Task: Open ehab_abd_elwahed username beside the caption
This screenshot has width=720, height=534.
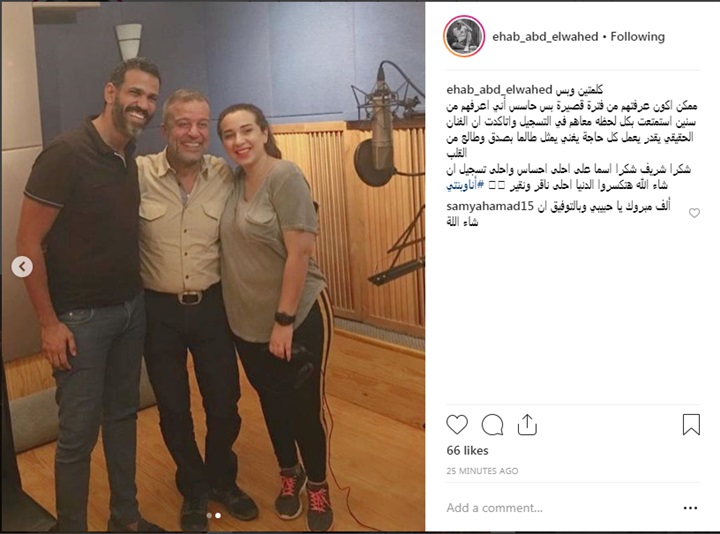Action: (x=499, y=90)
